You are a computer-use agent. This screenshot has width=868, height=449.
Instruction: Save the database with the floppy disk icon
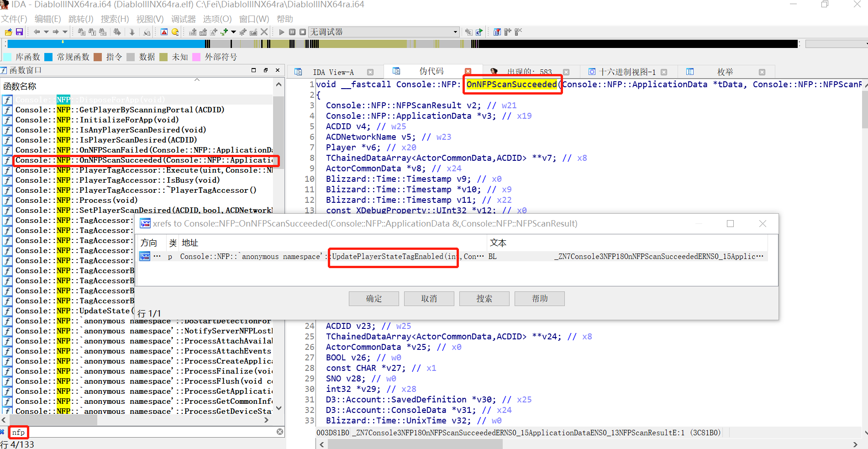(x=19, y=32)
